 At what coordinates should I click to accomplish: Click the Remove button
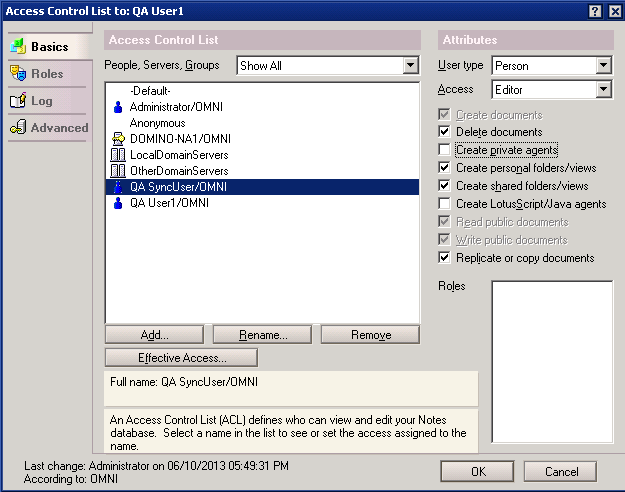pyautogui.click(x=371, y=335)
